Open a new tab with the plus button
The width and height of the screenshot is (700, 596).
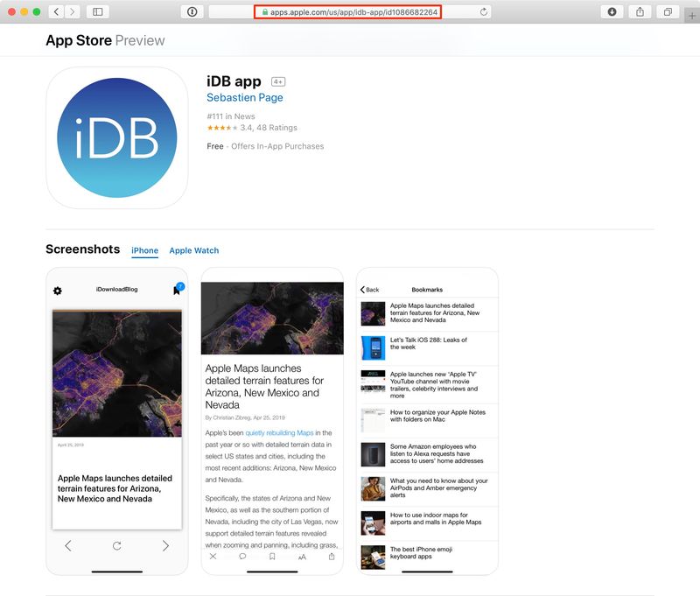pyautogui.click(x=692, y=16)
